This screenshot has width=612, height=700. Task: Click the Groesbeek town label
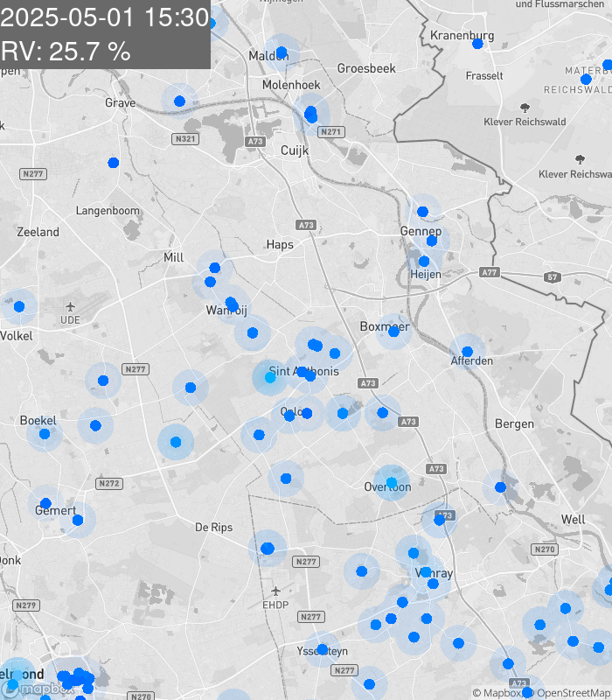366,68
